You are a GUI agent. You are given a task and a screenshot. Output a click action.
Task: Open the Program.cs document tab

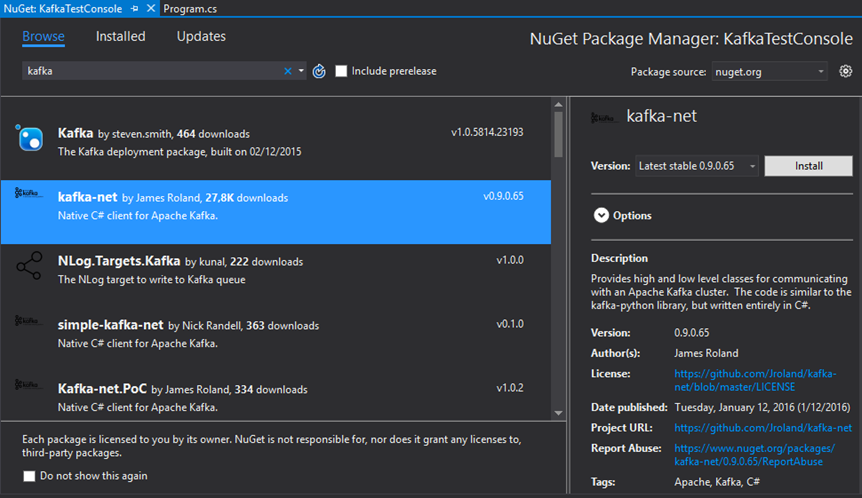[x=190, y=9]
